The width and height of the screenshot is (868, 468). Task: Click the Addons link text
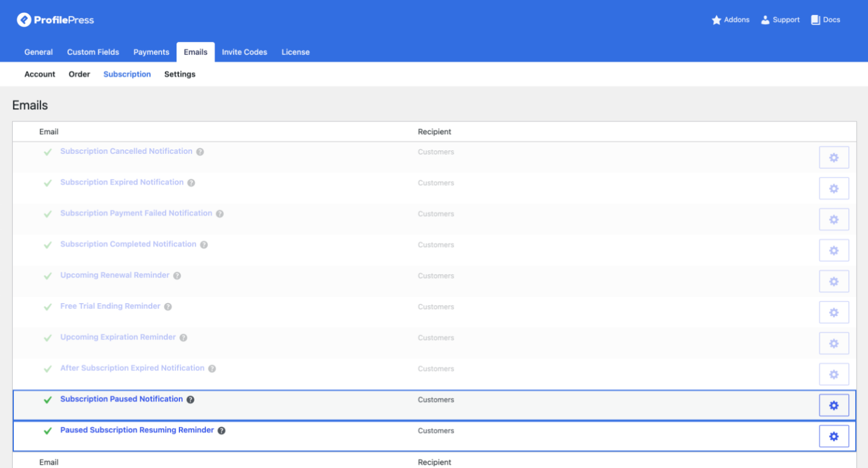click(x=737, y=20)
